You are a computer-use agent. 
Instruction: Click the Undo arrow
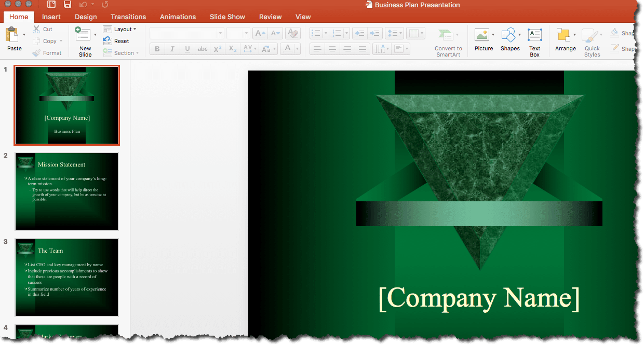[83, 5]
